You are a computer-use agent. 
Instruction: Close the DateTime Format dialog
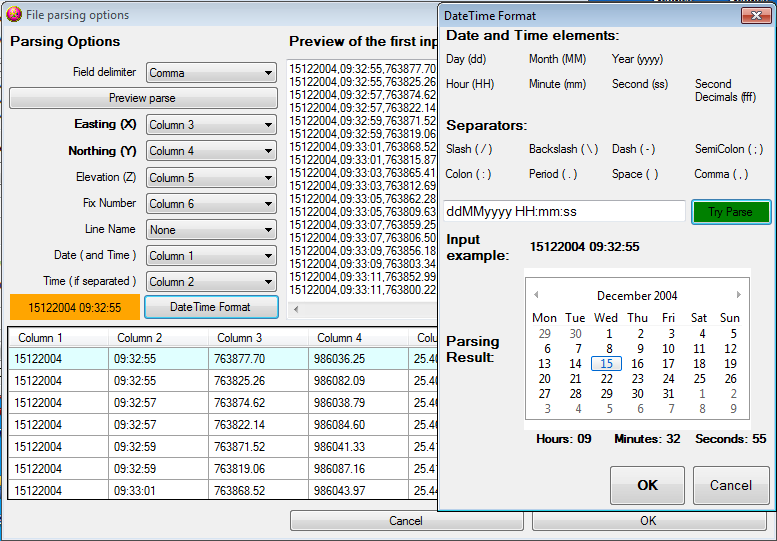point(756,15)
